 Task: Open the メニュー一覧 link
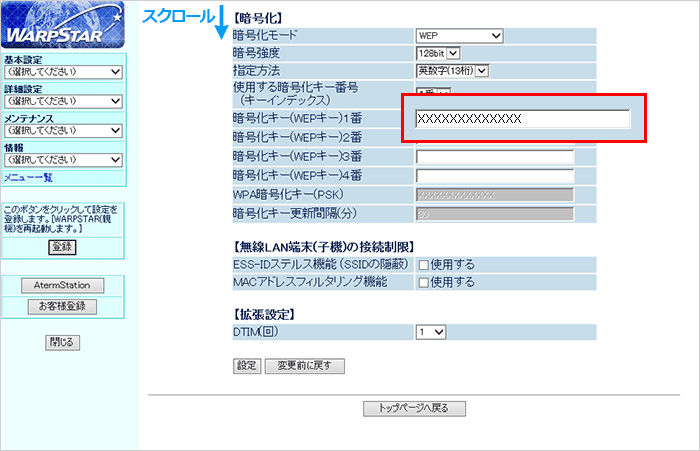point(28,178)
